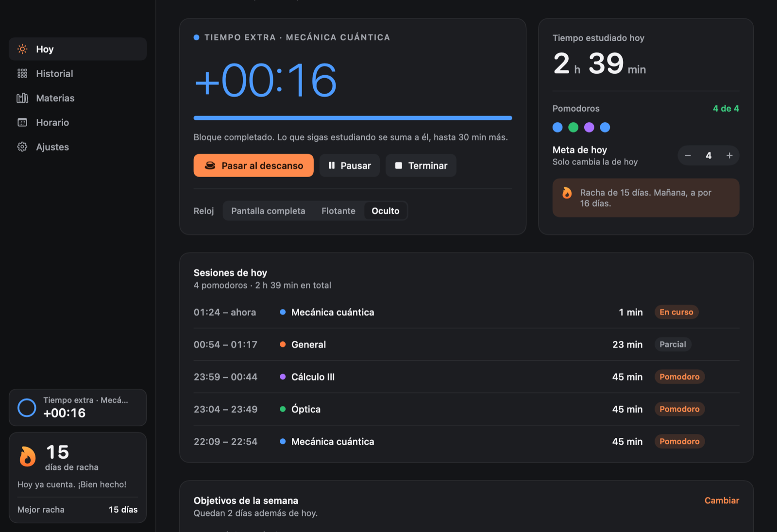
Task: Select Oculto clock mode
Action: coord(386,211)
